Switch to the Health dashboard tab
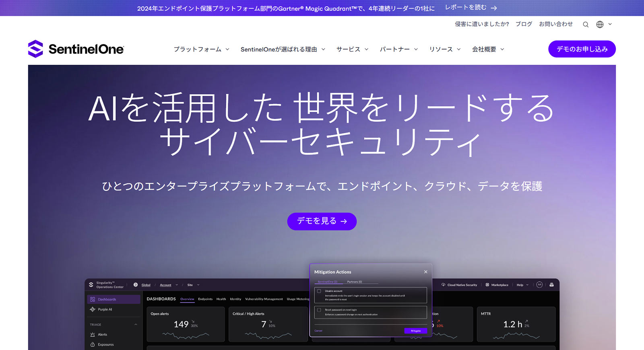Screen dimensions: 644x350 point(221,299)
